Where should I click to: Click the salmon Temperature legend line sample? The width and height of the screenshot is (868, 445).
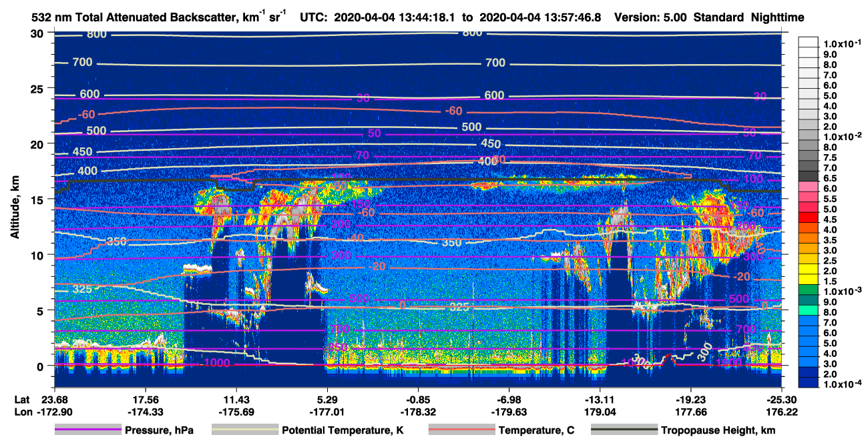click(x=461, y=430)
